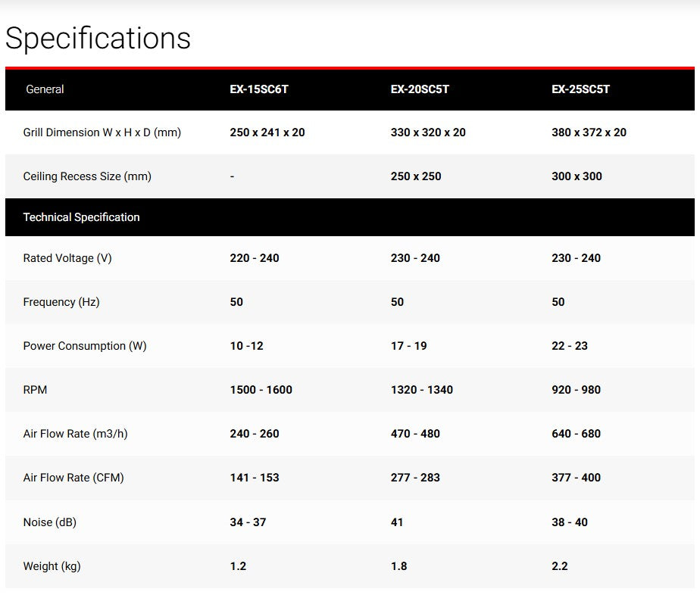Select the 250 x 241 x 20 dimension value
Viewport: 700px width, 595px height.
tap(267, 132)
